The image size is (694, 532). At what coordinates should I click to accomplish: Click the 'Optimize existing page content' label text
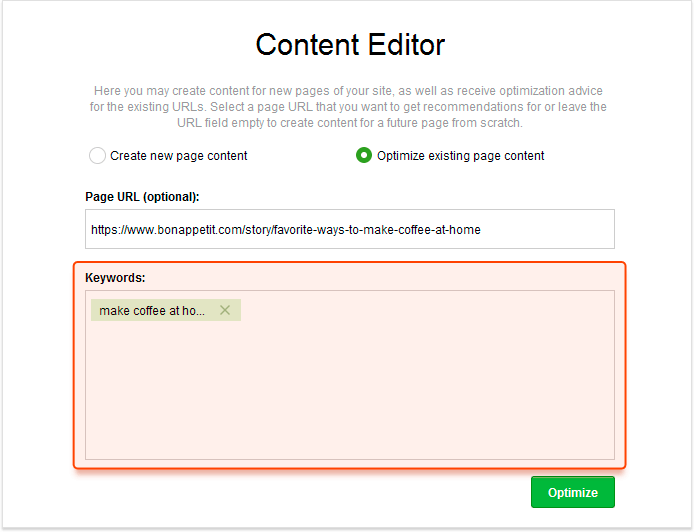tap(460, 156)
